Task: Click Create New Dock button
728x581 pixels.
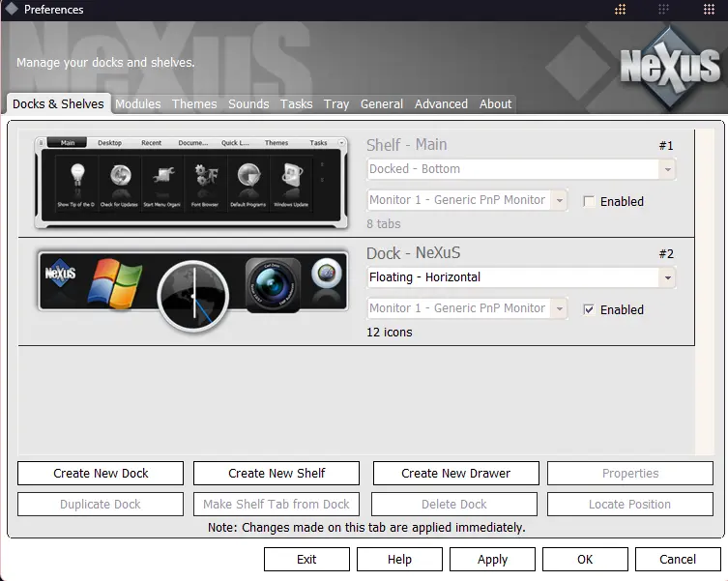Action: 101,474
